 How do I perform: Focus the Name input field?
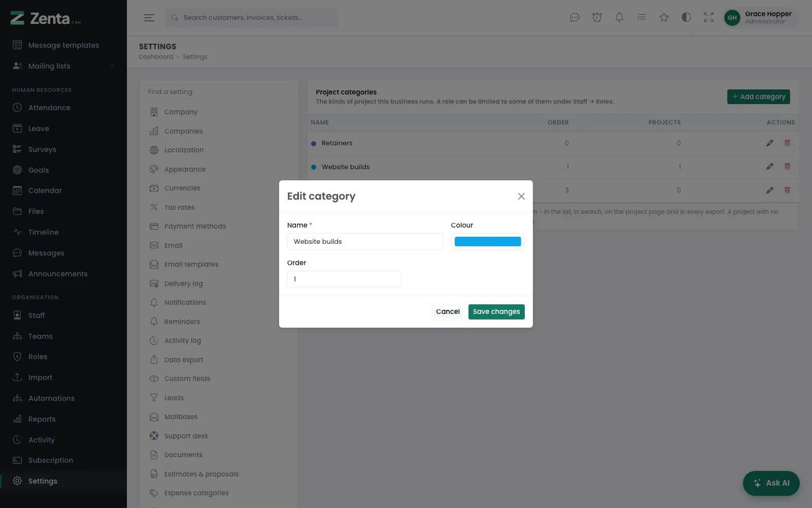coord(365,241)
